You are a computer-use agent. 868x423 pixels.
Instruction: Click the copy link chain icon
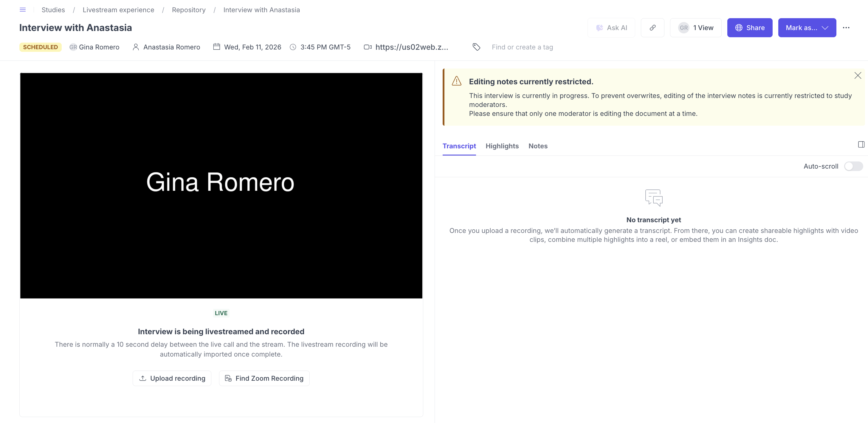pos(652,28)
